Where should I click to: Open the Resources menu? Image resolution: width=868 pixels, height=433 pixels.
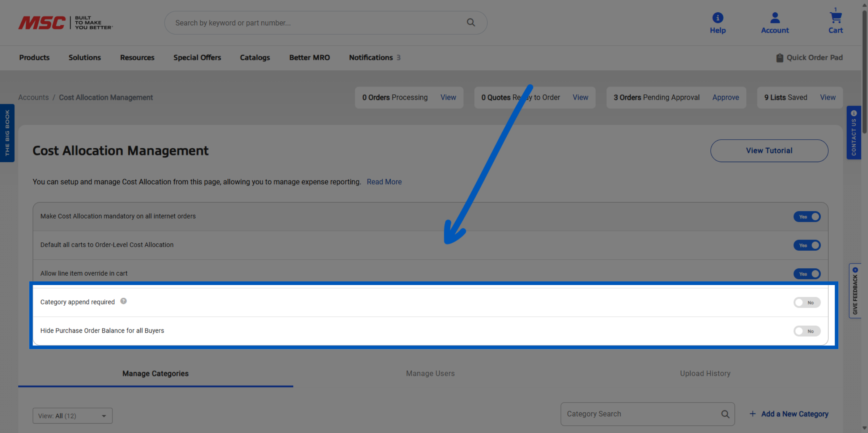[137, 58]
